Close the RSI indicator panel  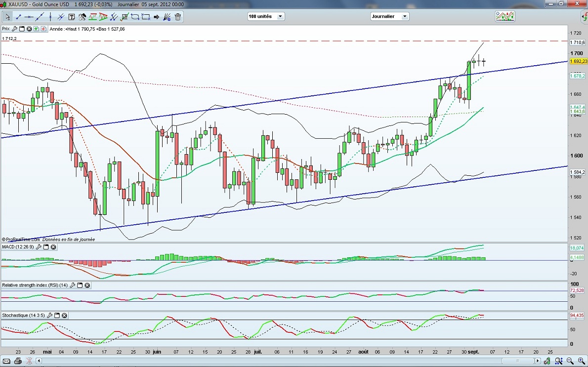[x=87, y=285]
